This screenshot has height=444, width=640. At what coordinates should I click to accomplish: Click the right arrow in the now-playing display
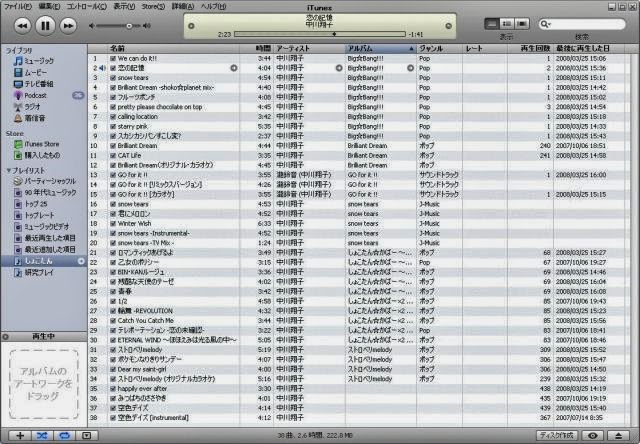pos(448,26)
